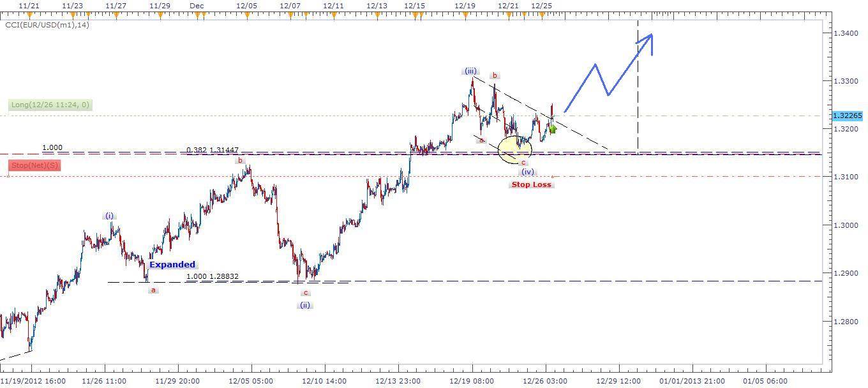Select the 1.000 1.28832 Fibonacci level label
Screen dimensions: 868x388
(x=211, y=276)
